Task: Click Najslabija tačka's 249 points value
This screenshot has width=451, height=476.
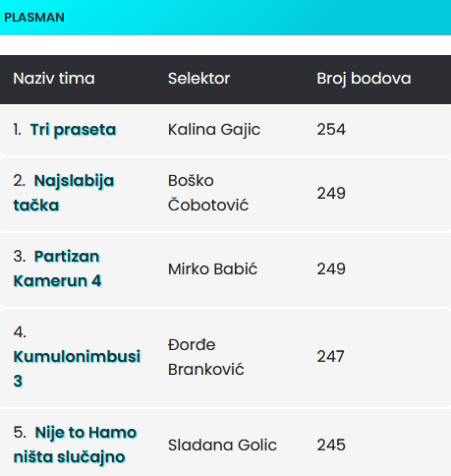Action: point(331,193)
